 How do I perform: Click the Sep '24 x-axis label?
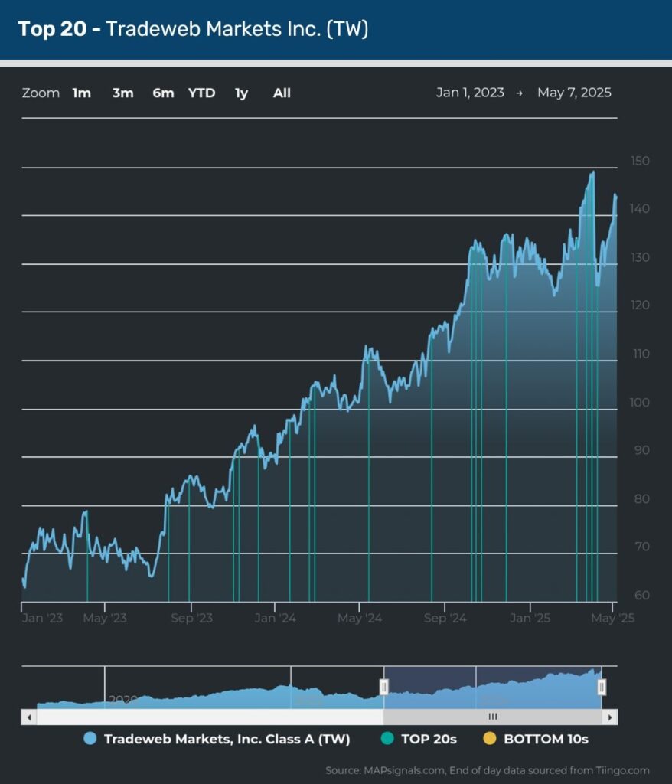[x=445, y=619]
